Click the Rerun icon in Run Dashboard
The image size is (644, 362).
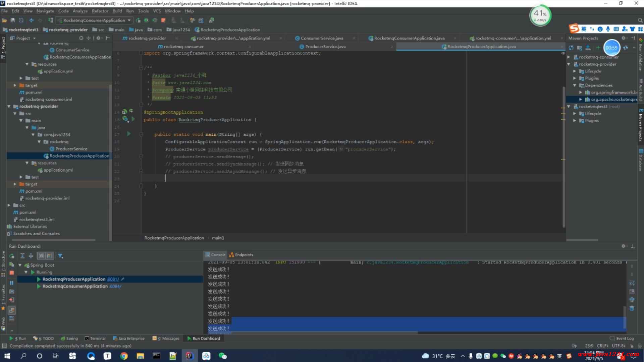click(12, 256)
